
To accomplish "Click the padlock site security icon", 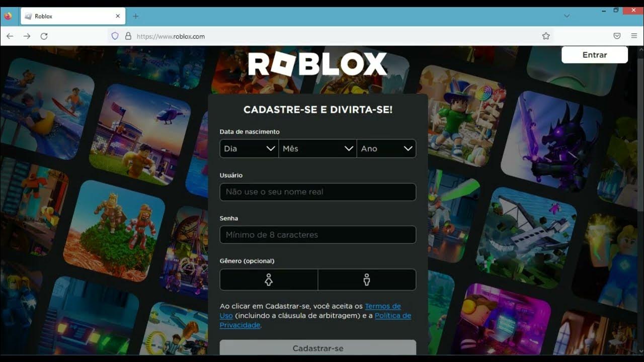I will click(x=128, y=36).
